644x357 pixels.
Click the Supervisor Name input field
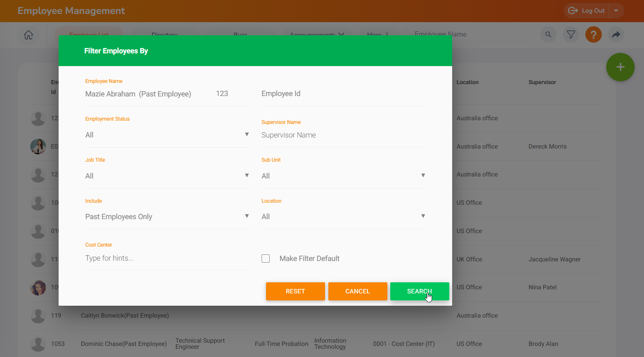[344, 135]
